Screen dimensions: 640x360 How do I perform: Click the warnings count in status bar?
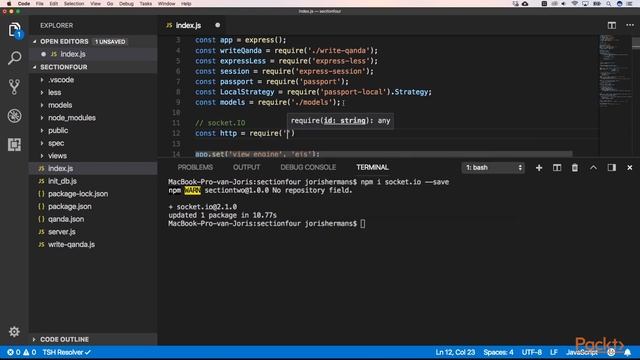coord(29,352)
